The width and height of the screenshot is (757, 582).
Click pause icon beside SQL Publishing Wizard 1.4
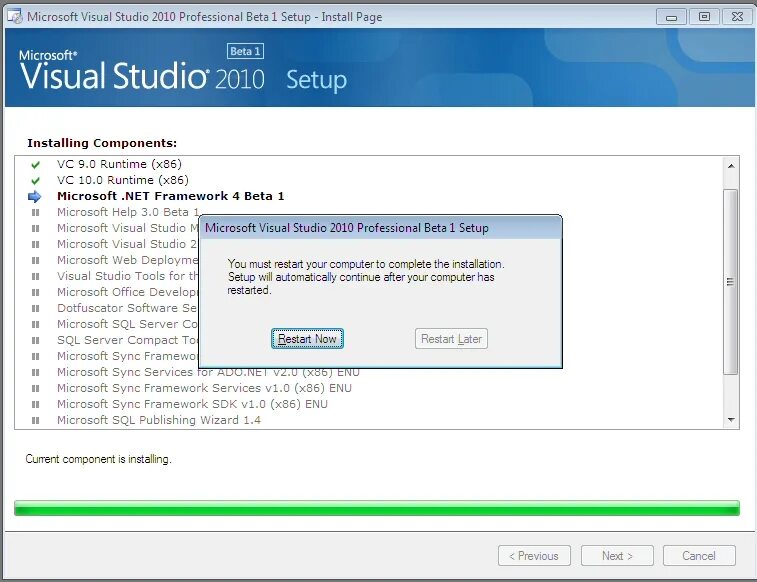(x=35, y=420)
